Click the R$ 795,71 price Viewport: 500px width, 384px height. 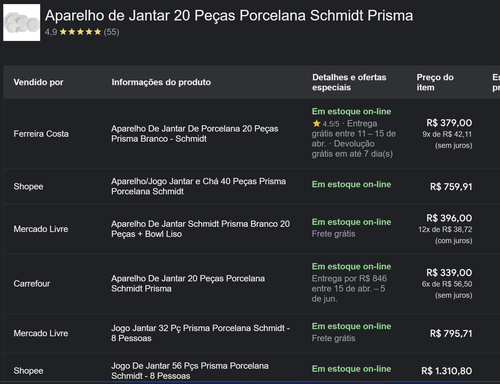pos(451,334)
